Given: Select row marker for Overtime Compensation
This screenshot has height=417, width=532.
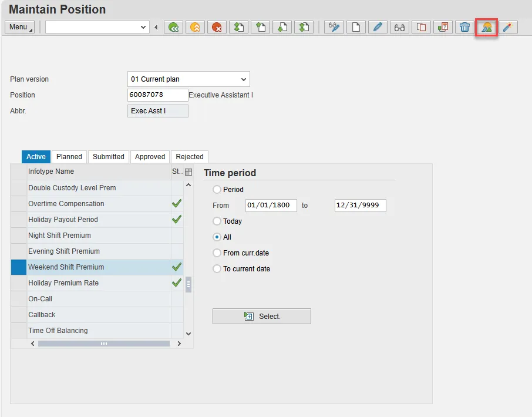Looking at the screenshot, I should [19, 204].
